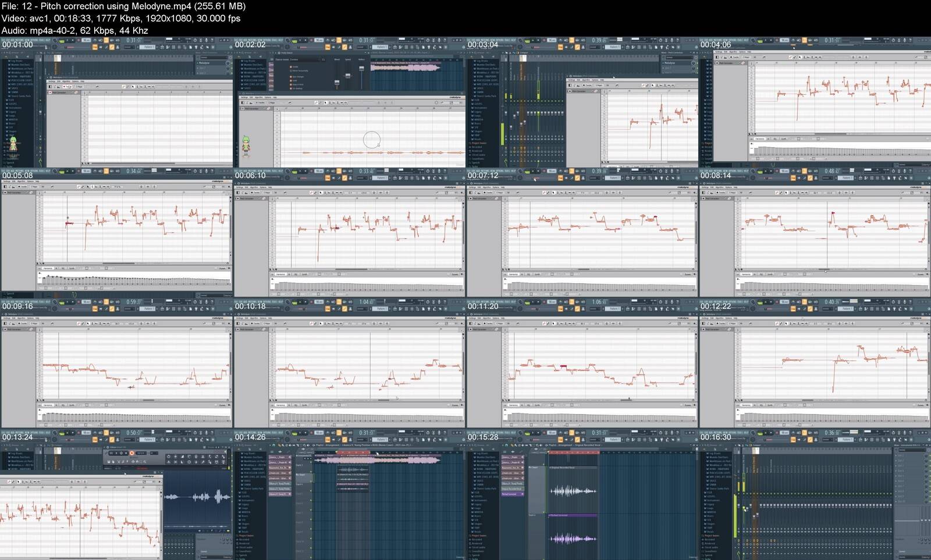
Task: Select the frame at 00:05:08
Action: click(x=116, y=233)
